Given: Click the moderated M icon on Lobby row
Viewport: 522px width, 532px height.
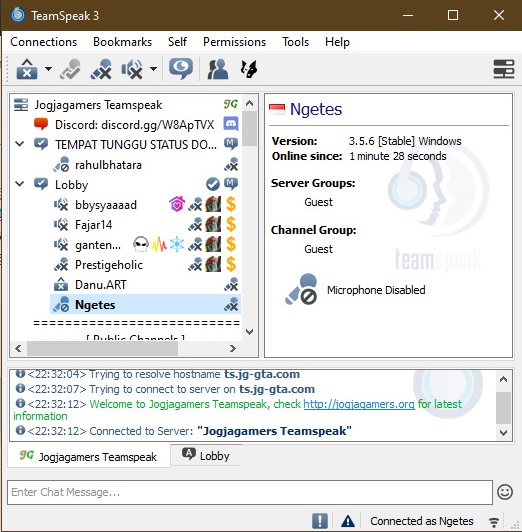Looking at the screenshot, I should coord(231,184).
